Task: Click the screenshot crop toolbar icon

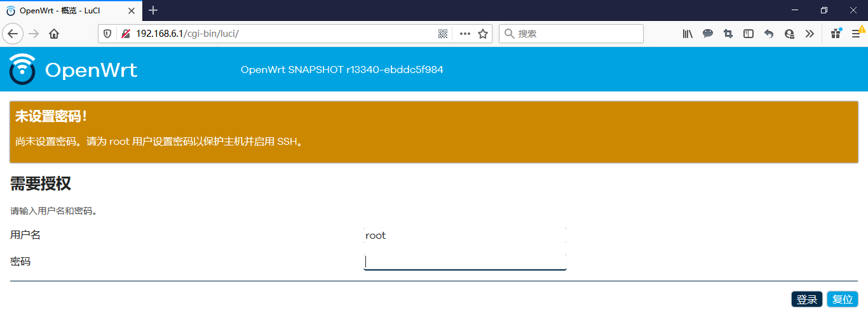Action: pyautogui.click(x=728, y=34)
